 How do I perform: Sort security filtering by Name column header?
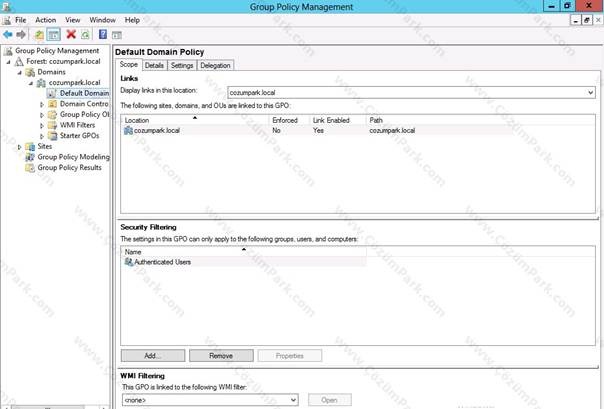tap(243, 252)
